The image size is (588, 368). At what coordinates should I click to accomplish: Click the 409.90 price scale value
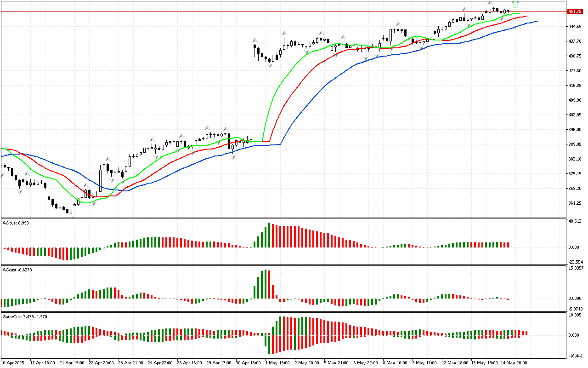[575, 100]
